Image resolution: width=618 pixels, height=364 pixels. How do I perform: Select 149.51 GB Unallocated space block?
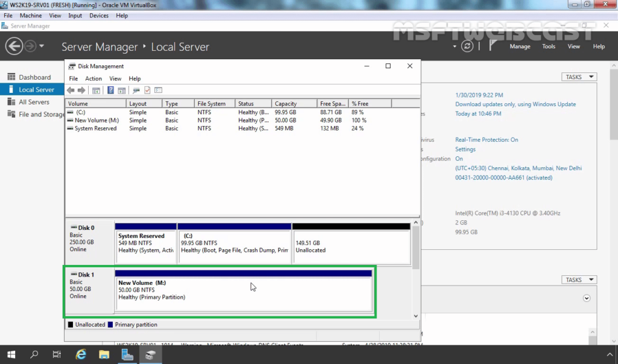point(351,243)
